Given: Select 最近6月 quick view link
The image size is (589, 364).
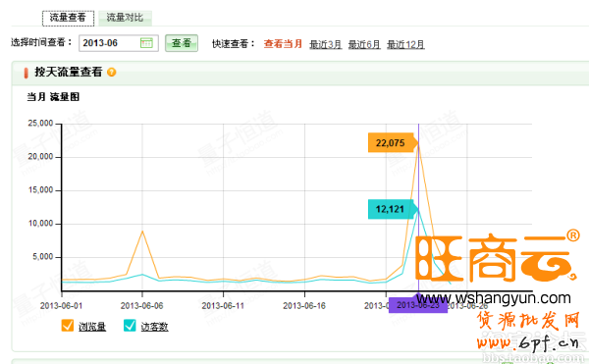Looking at the screenshot, I should 364,45.
